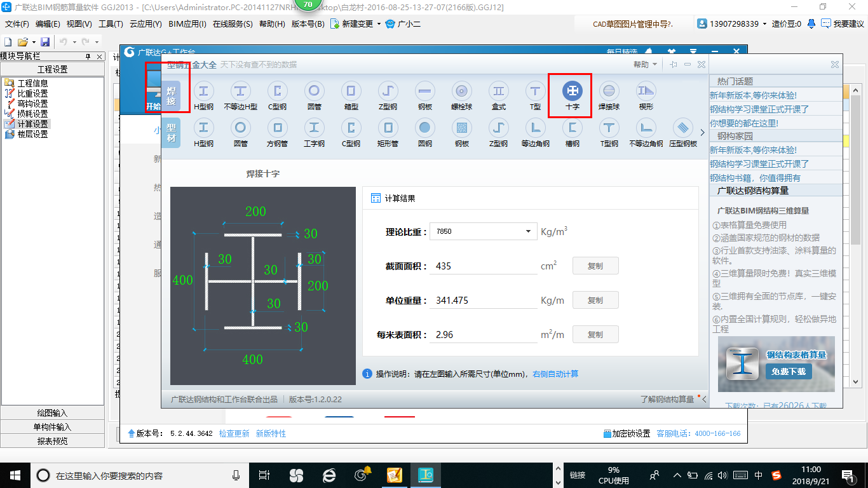Pick the 工字钢 I-beam icon
868x488 pixels.
tap(315, 128)
